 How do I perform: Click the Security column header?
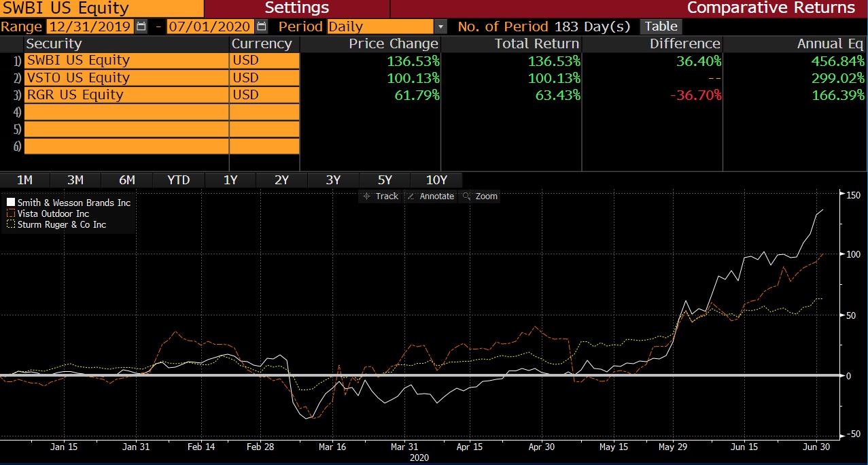[127, 44]
